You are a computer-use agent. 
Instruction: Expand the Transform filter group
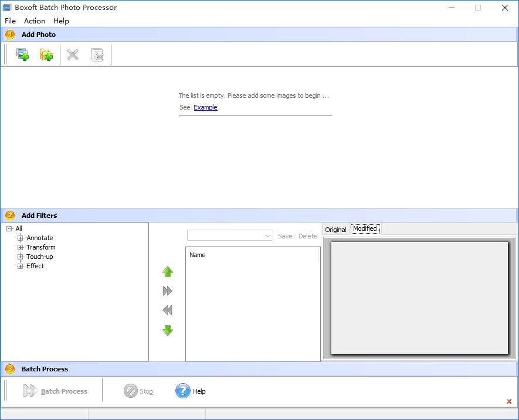click(20, 247)
